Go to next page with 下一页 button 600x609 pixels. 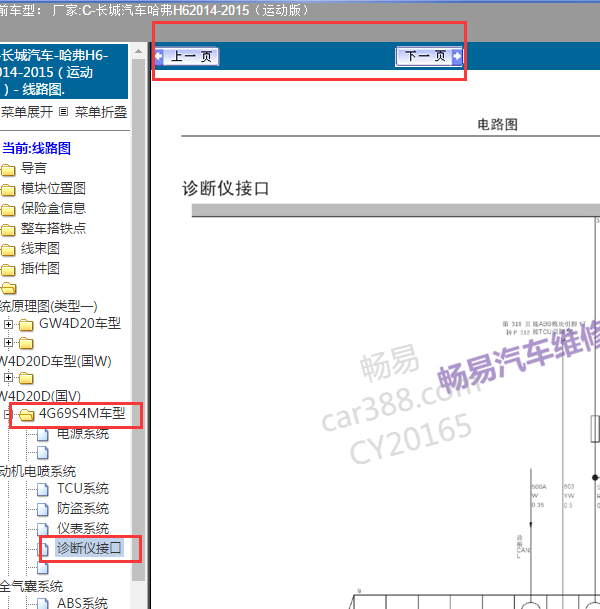pos(429,56)
